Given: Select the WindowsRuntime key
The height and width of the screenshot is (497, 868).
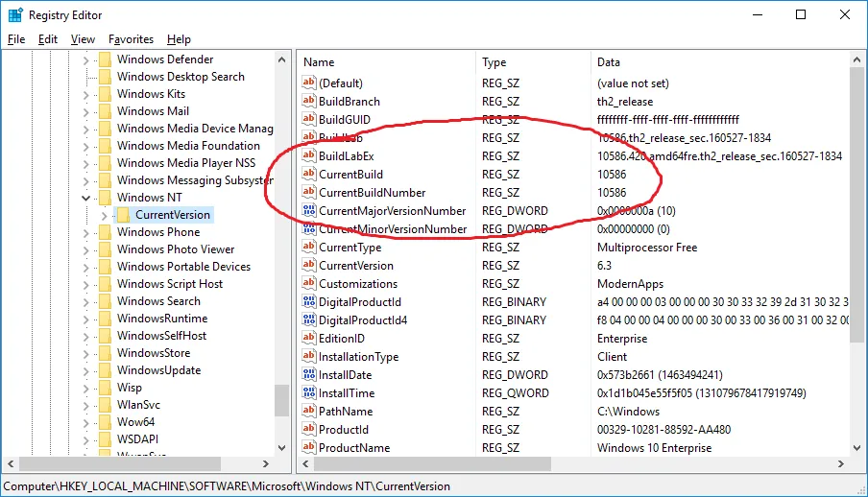Looking at the screenshot, I should coord(162,319).
